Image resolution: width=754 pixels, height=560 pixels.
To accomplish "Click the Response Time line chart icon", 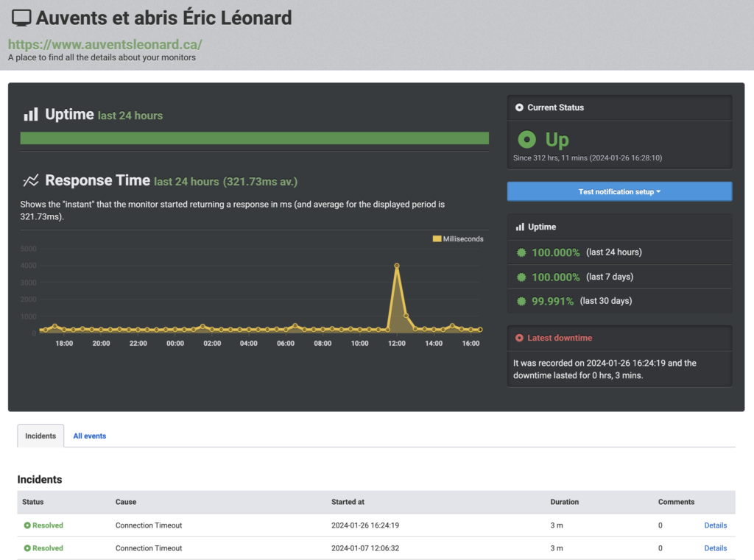I will click(31, 181).
